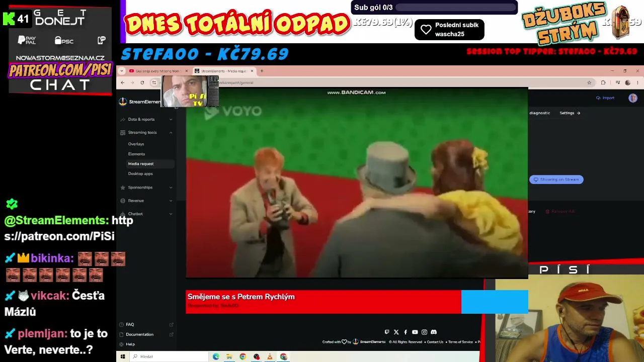Click the browser forward arrow
Viewport: 644px width, 362px height.
click(x=132, y=82)
